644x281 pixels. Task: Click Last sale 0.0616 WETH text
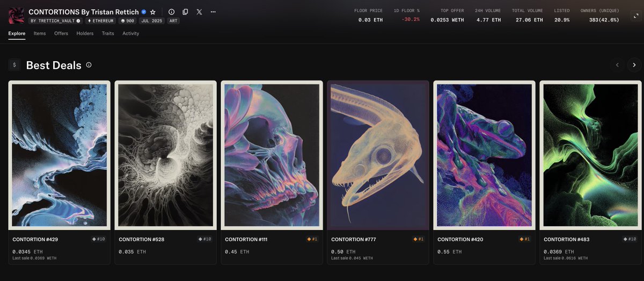pyautogui.click(x=566, y=258)
